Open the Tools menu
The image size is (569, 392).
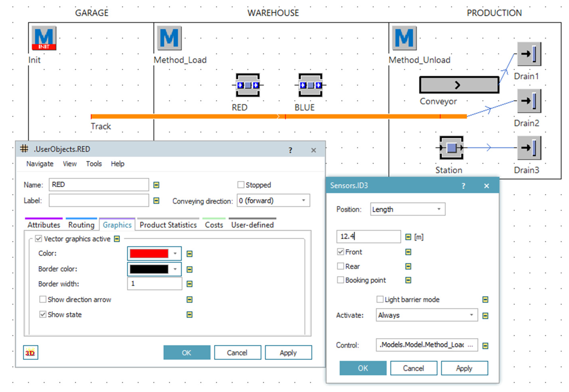click(94, 164)
